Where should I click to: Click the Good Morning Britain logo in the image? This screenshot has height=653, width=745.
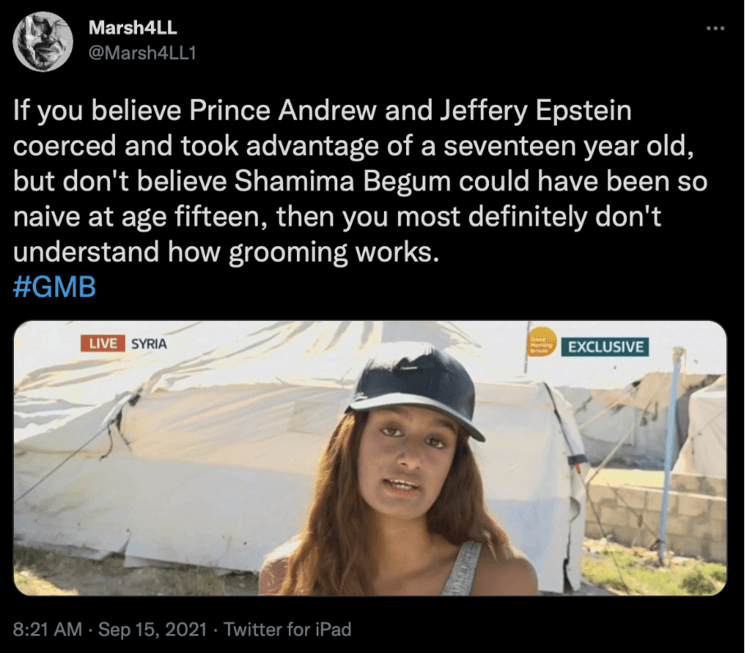[542, 343]
